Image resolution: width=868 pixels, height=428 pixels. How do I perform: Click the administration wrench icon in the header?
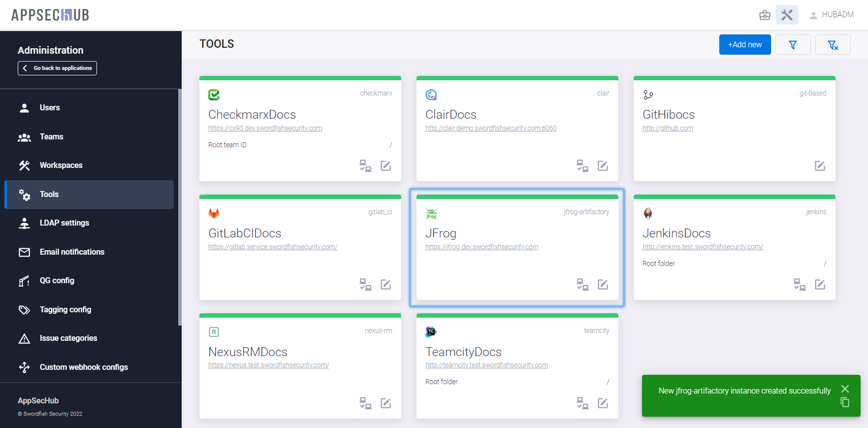pos(787,15)
